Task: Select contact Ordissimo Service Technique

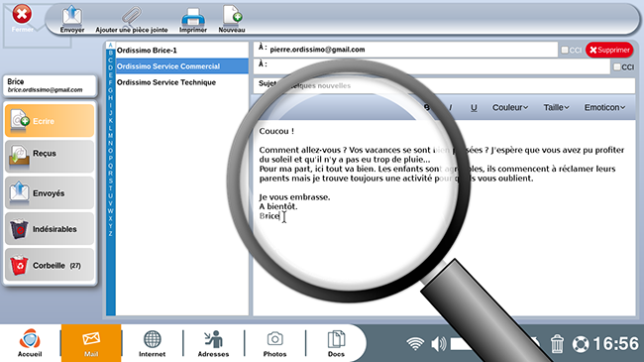Action: [166, 82]
